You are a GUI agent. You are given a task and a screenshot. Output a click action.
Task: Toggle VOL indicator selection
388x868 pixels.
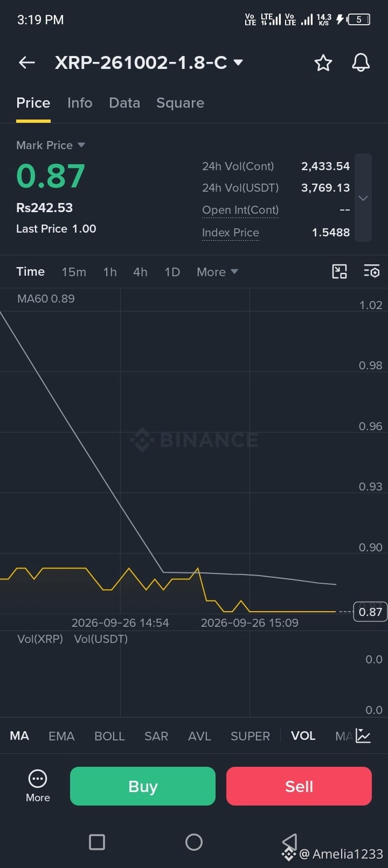303,736
